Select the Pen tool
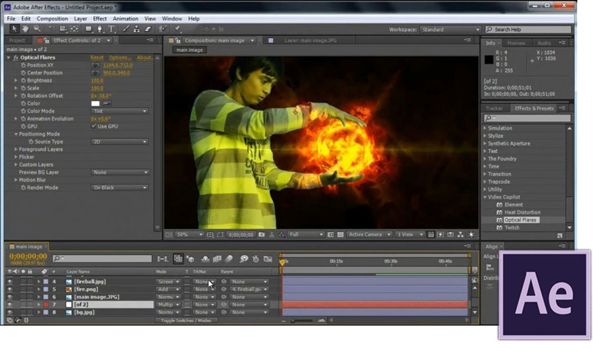593x364 pixels. point(100,28)
